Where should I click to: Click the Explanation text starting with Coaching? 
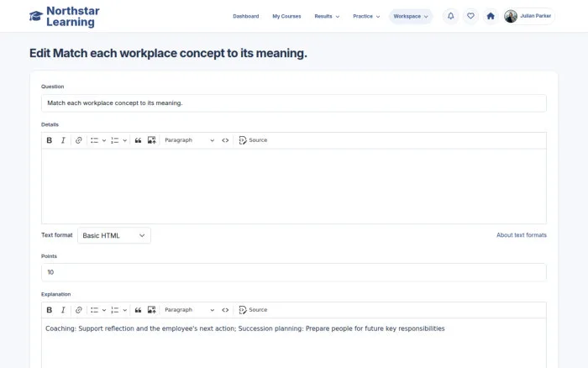pyautogui.click(x=245, y=329)
